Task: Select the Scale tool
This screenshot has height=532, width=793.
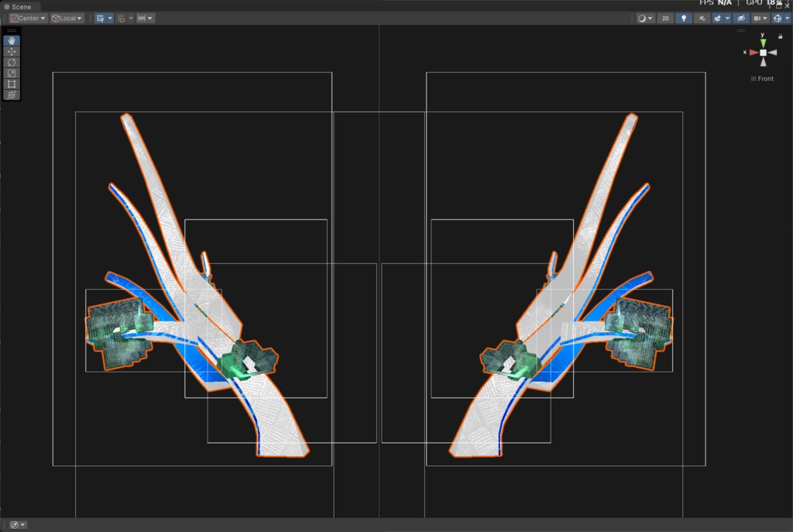Action: [x=12, y=74]
